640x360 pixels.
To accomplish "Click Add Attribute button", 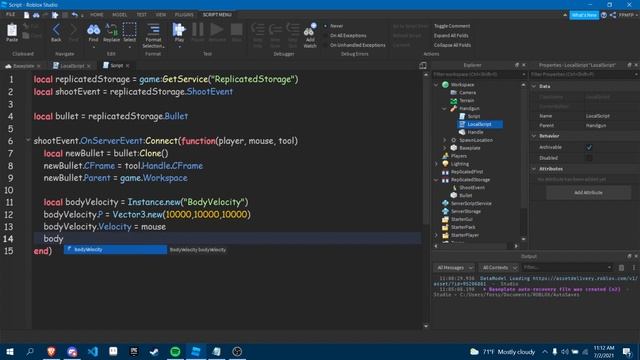I will (588, 193).
